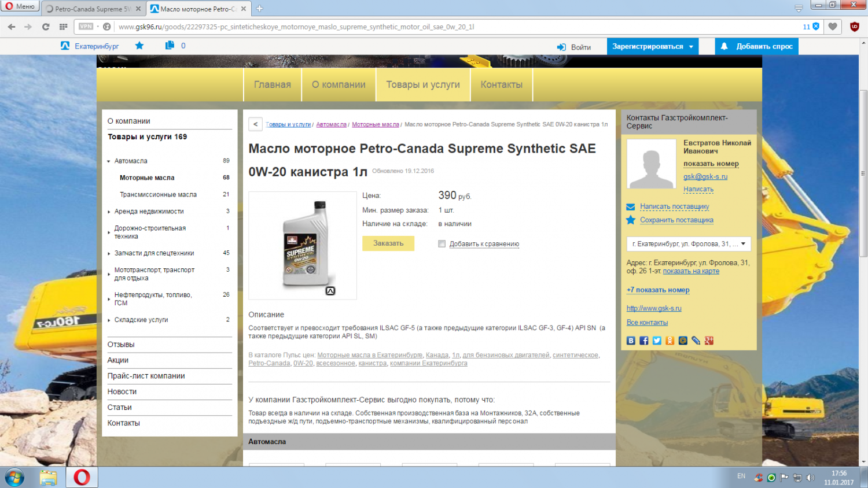Click the page vertical scrollbar

(x=863, y=173)
